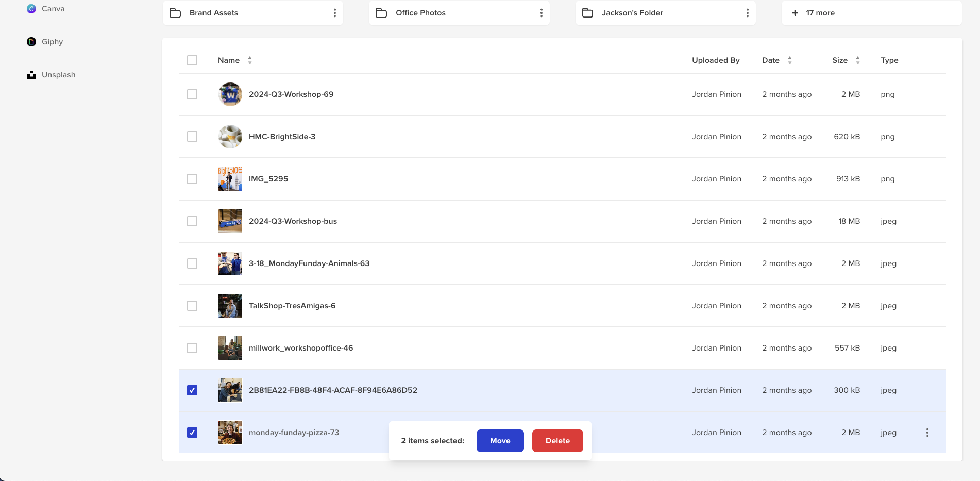Sort the list by Date arrows

pos(790,60)
